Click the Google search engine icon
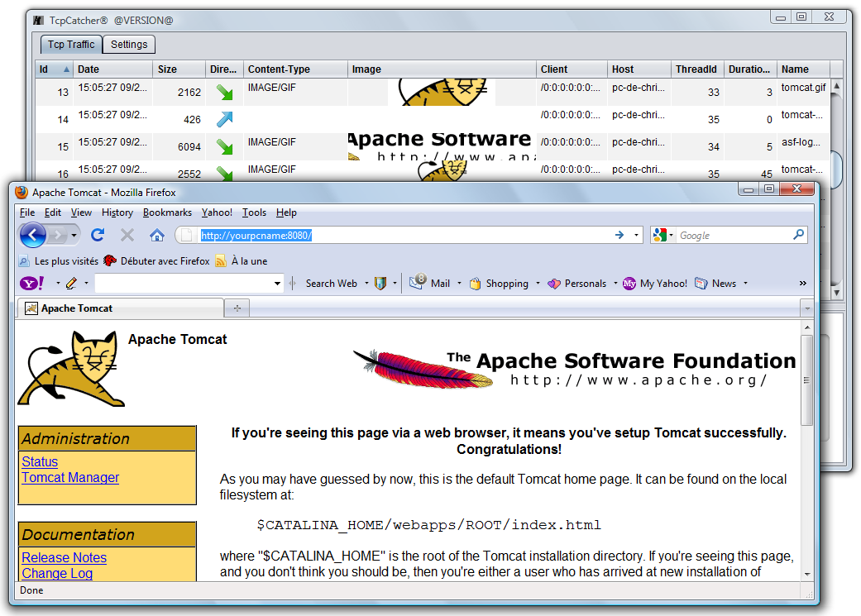Screen dimensions: 861x616 point(659,235)
